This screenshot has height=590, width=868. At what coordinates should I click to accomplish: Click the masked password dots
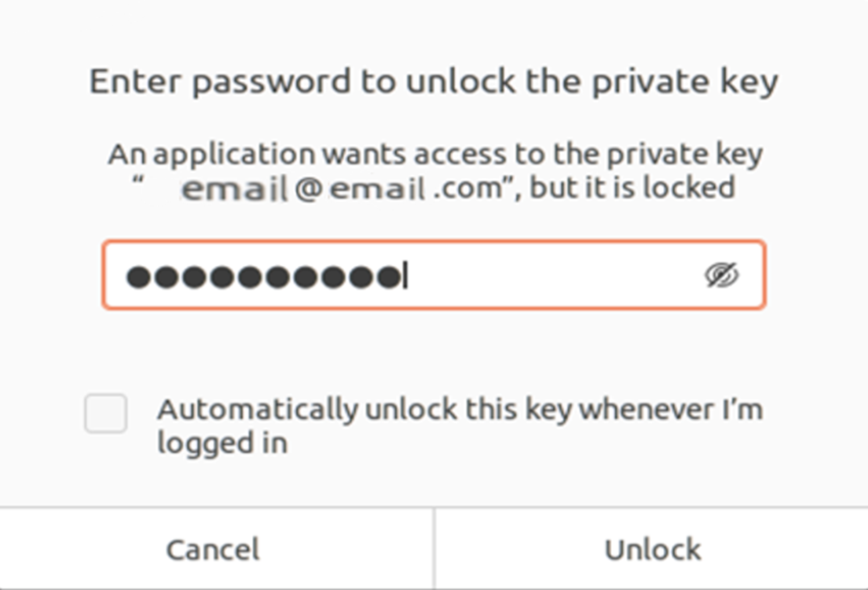pos(263,277)
